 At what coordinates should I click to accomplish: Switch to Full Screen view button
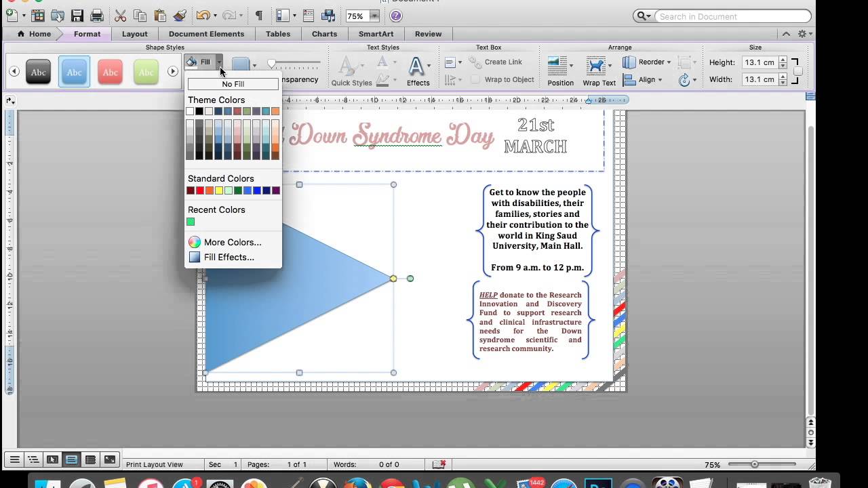coord(110,460)
